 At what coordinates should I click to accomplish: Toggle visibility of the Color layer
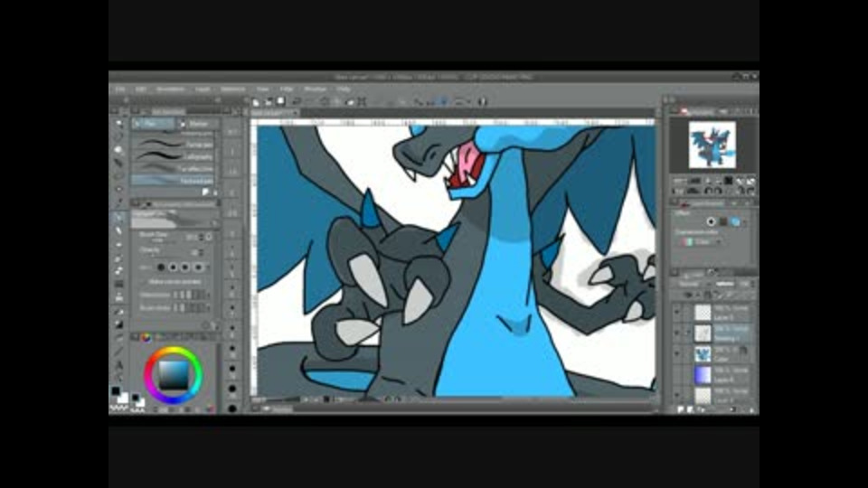tap(677, 354)
